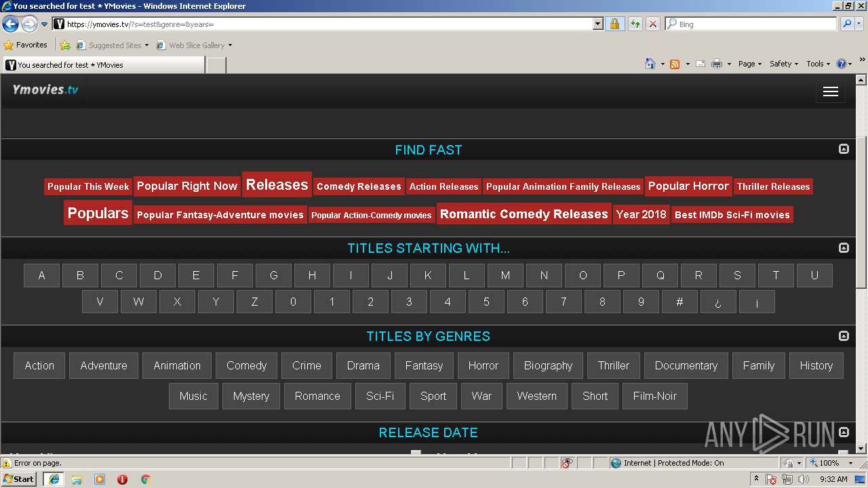Viewport: 868px width, 488px height.
Task: Click Popular Right Now tag
Action: [x=187, y=186]
